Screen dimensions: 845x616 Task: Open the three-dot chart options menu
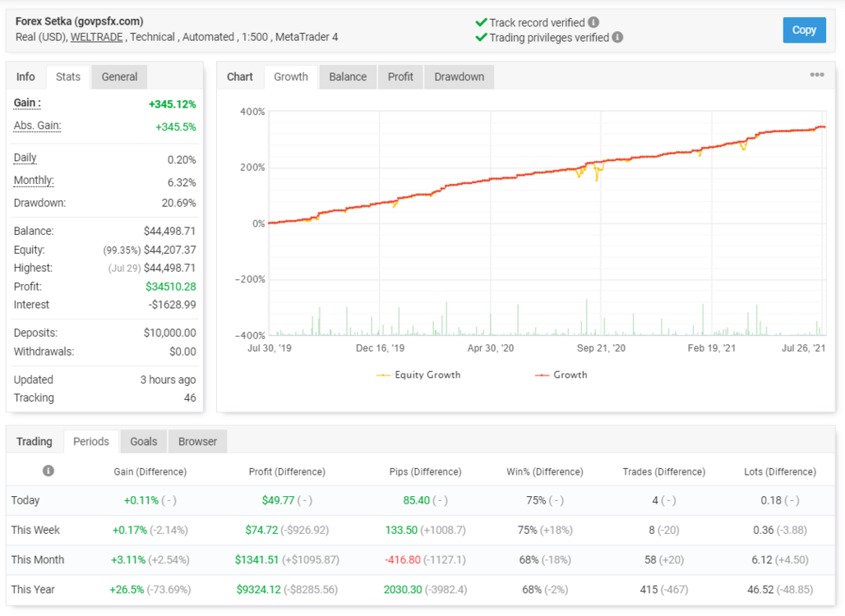point(816,75)
